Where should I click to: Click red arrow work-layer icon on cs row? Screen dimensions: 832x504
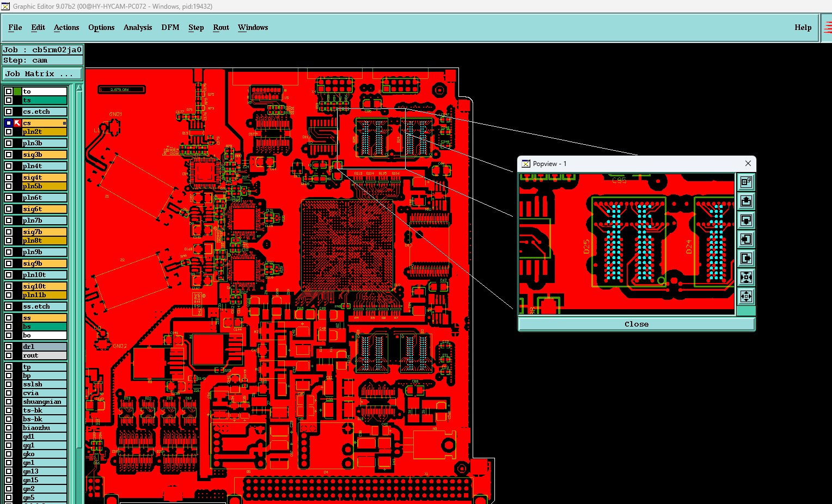[17, 123]
